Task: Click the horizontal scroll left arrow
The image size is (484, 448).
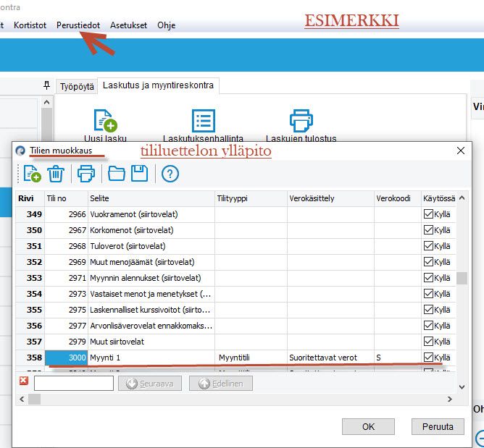Action: pyautogui.click(x=22, y=399)
